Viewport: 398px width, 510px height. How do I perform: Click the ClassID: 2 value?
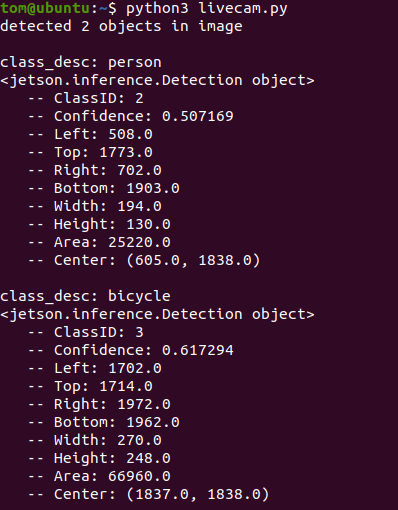pyautogui.click(x=139, y=98)
